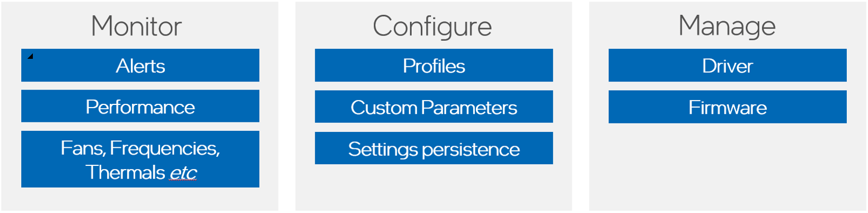The height and width of the screenshot is (213, 868).
Task: Click the word Thermals
Action: [x=126, y=173]
